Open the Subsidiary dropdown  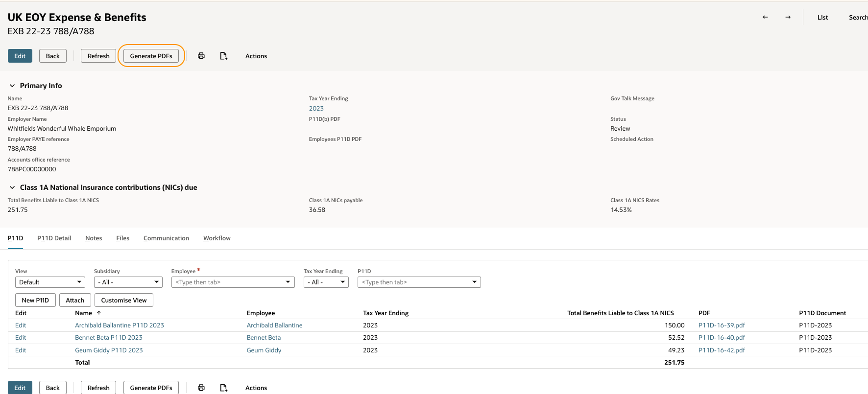point(128,282)
